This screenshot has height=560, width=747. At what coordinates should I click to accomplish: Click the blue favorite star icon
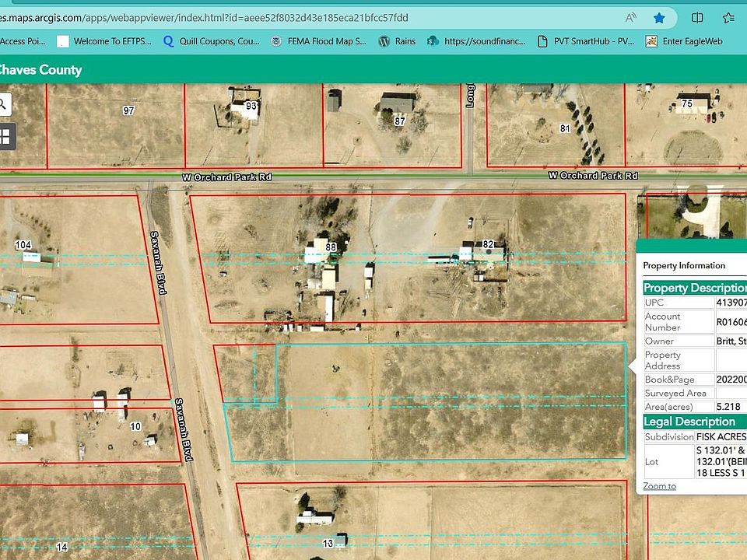coord(659,17)
